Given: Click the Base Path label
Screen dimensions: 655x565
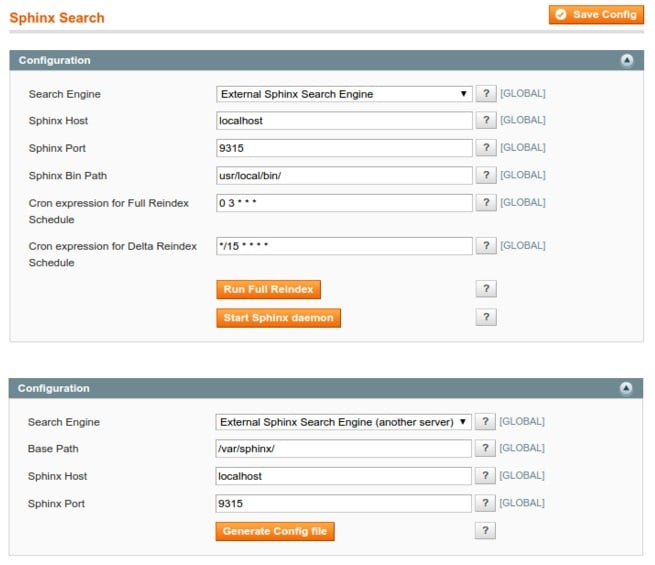Looking at the screenshot, I should pyautogui.click(x=53, y=449).
